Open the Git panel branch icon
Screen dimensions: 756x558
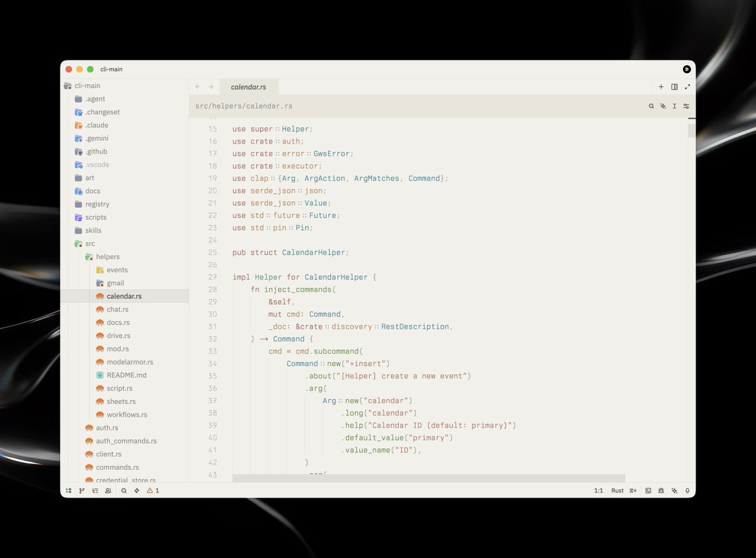(82, 490)
